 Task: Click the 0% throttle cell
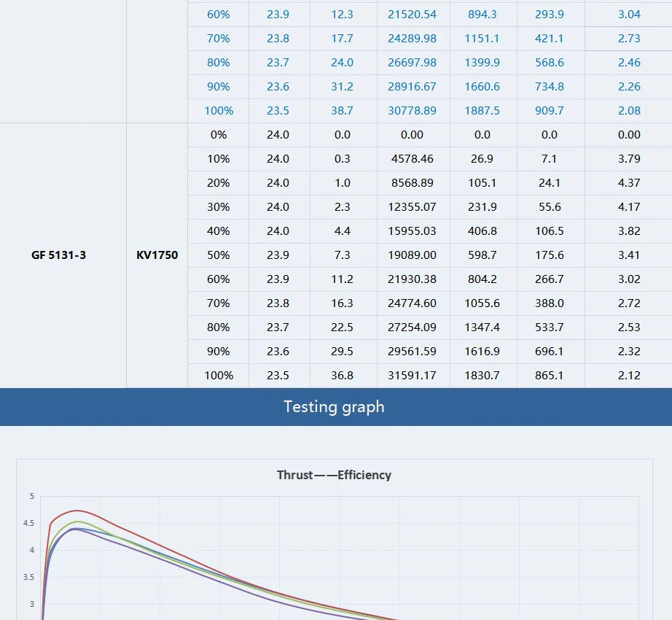pyautogui.click(x=218, y=135)
